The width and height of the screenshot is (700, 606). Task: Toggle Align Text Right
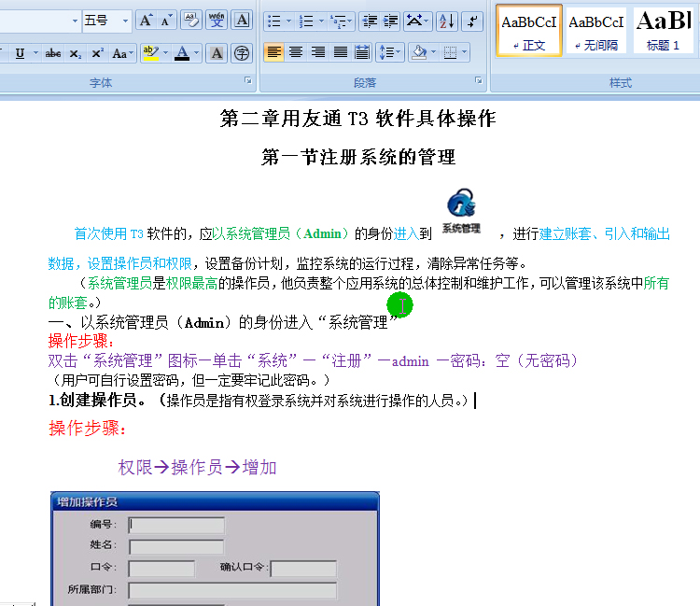click(x=318, y=52)
